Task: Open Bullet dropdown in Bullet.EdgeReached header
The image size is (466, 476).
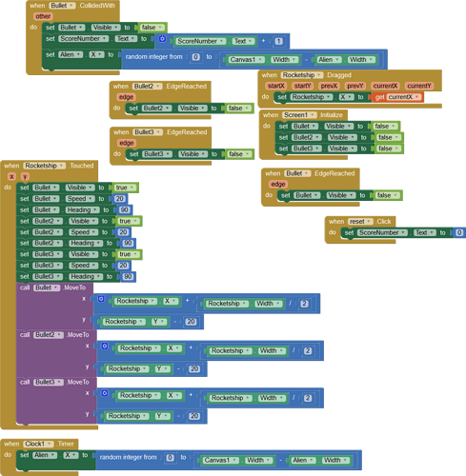Action: tap(297, 173)
